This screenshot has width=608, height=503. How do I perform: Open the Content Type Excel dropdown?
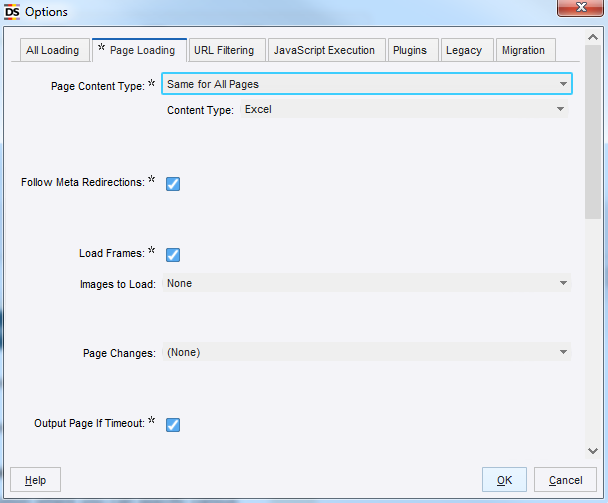click(x=404, y=109)
